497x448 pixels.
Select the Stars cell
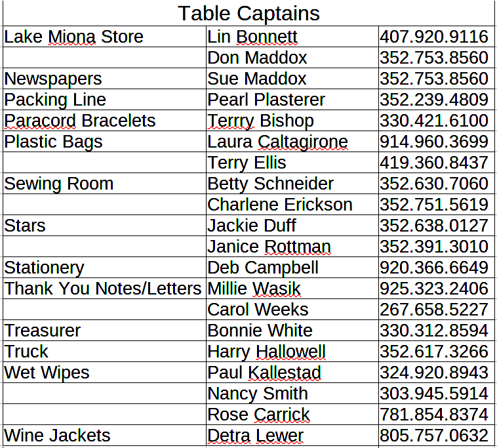[25, 226]
